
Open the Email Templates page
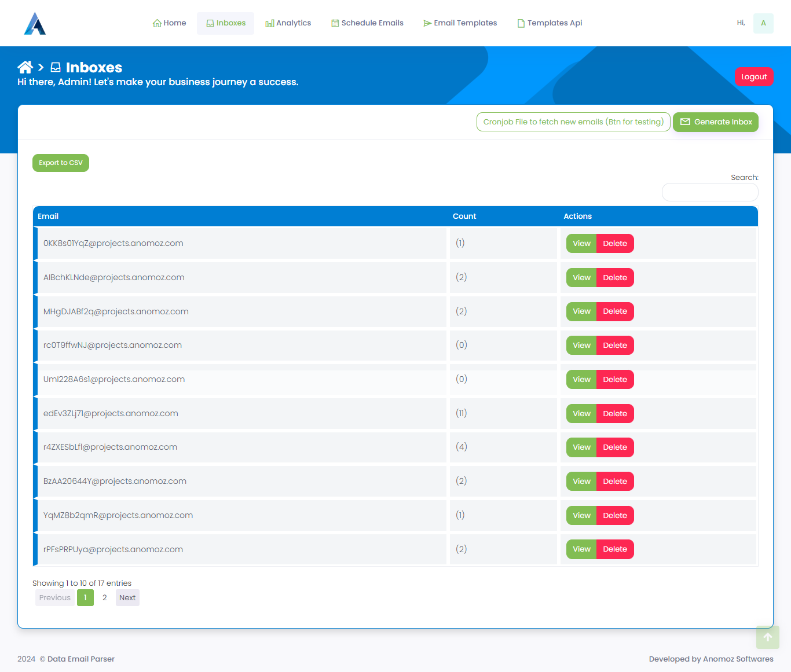(460, 23)
